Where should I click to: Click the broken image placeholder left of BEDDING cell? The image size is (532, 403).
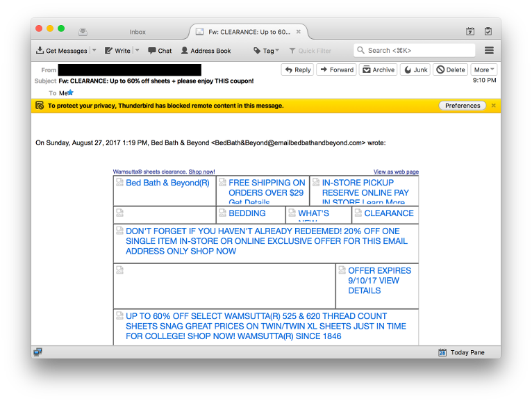pos(119,213)
